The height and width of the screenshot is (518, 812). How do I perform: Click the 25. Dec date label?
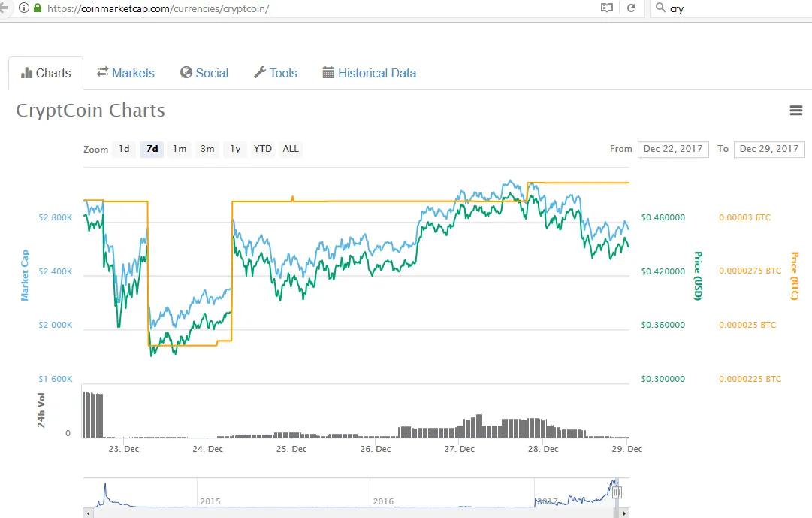[x=291, y=449]
